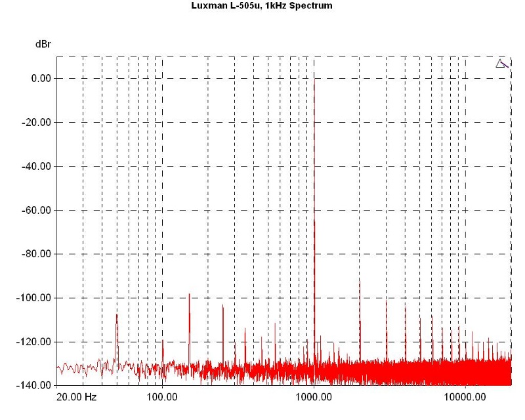Click the "1000.00" frequency axis label
Viewport: 525px width, 420px height.
point(314,397)
